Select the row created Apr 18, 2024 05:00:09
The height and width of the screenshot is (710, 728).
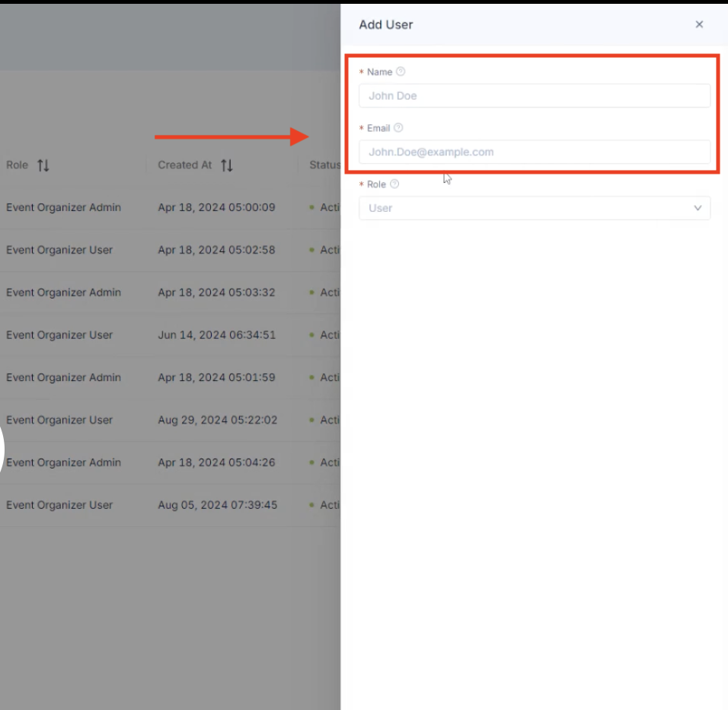pyautogui.click(x=216, y=207)
